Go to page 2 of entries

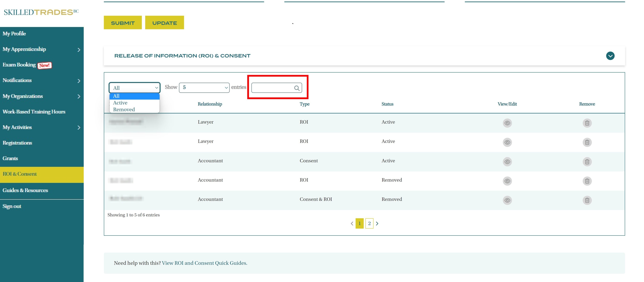click(369, 223)
